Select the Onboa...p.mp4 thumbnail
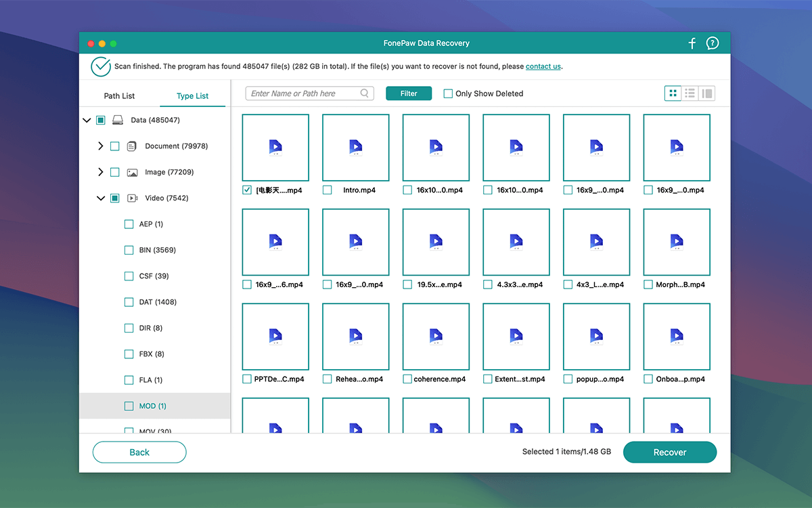Screen dimensions: 812x508 point(677,337)
